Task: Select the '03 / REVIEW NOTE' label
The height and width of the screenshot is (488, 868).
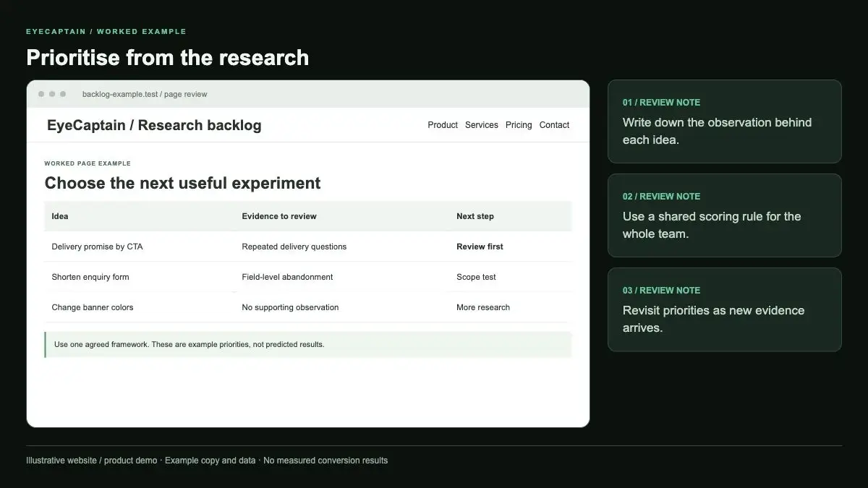Action: tap(661, 291)
